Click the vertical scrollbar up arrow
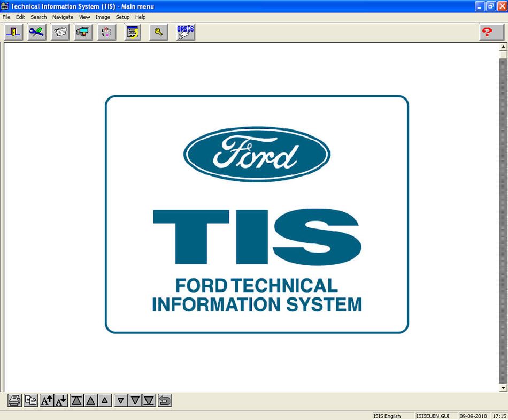 point(503,47)
